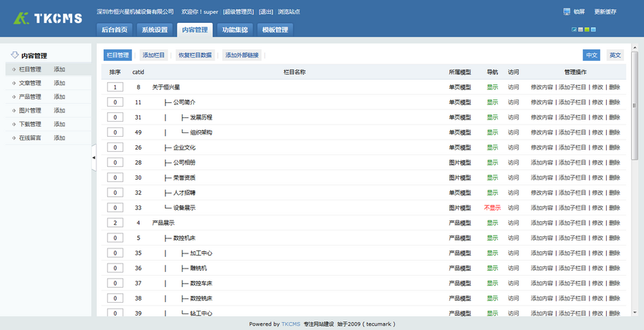
Task: Click the 添加外部链接 button
Action: click(x=242, y=55)
